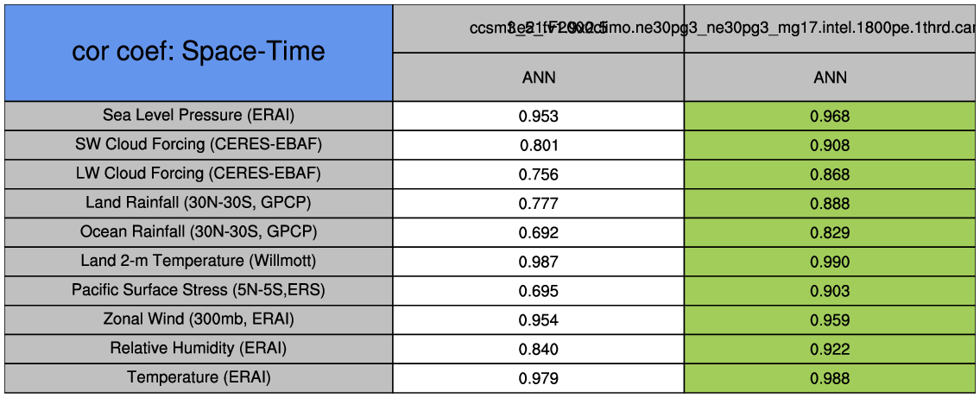980x398 pixels.
Task: Click the white 0.953 Sea Level Pressure value
Action: pyautogui.click(x=539, y=117)
